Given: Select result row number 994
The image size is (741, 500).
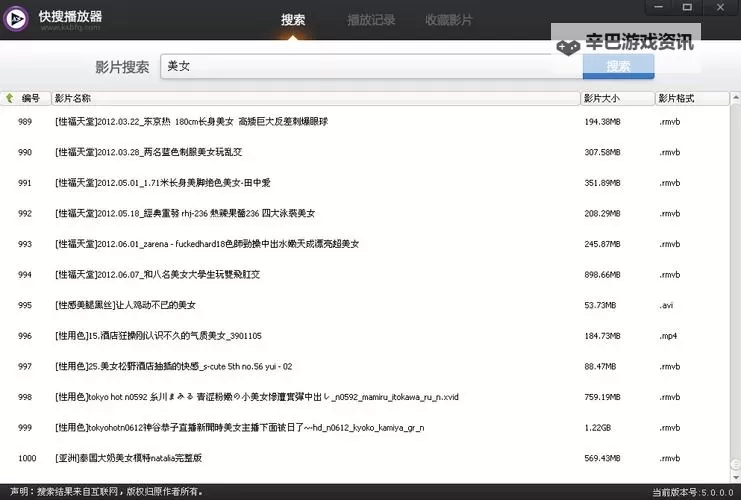Looking at the screenshot, I should click(x=365, y=275).
